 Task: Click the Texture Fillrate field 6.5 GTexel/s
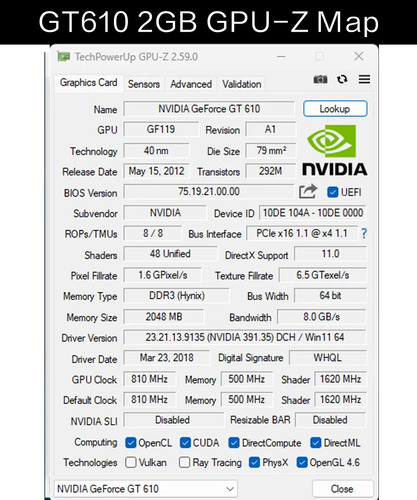323,275
